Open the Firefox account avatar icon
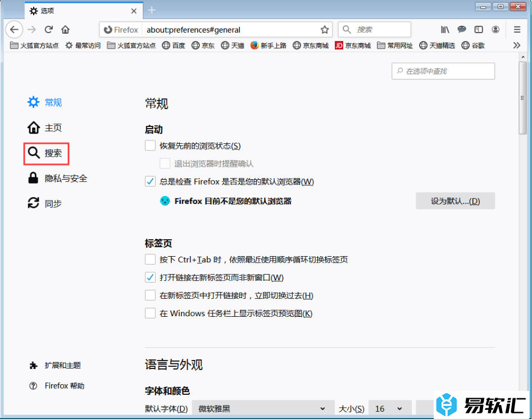Viewport: 532px width, 419px height. click(495, 30)
